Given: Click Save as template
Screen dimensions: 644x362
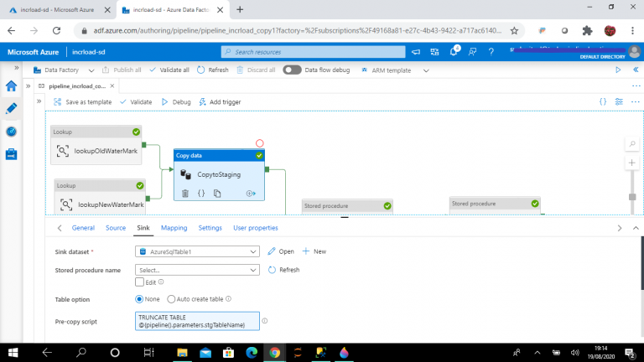Looking at the screenshot, I should coord(82,101).
